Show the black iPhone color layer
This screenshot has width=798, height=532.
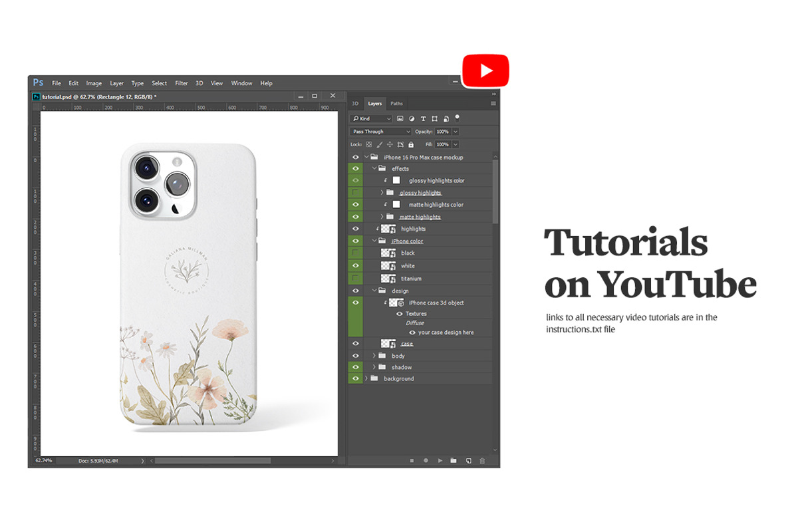point(356,253)
